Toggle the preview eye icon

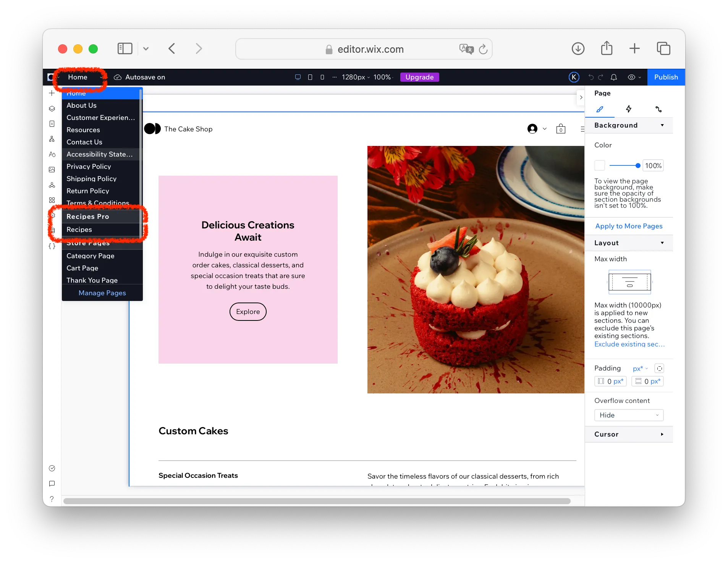point(631,77)
